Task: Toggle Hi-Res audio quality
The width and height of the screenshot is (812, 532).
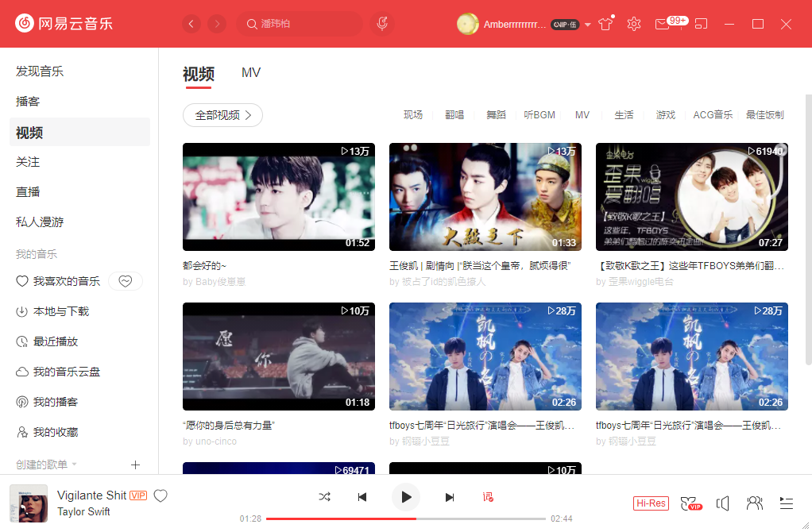Action: 651,503
